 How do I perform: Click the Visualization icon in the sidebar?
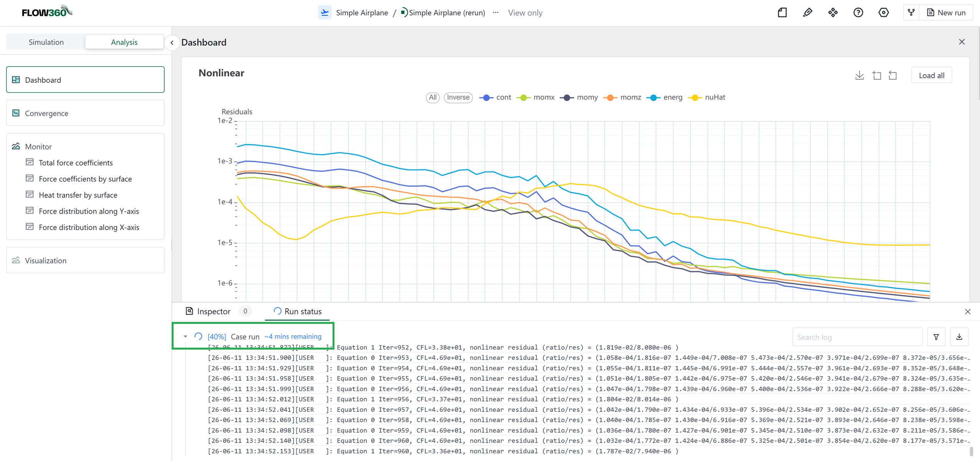pyautogui.click(x=16, y=260)
